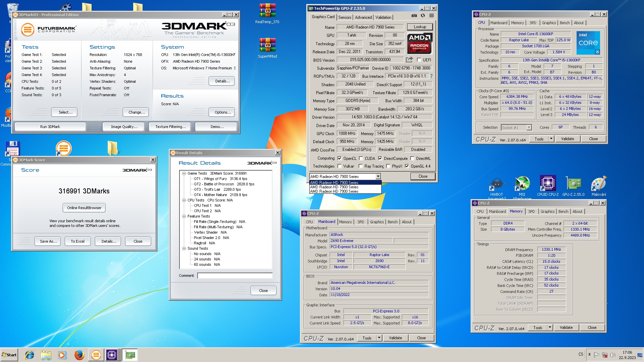
Task: Click the GPU-Z screenshot camera icon
Action: click(414, 16)
